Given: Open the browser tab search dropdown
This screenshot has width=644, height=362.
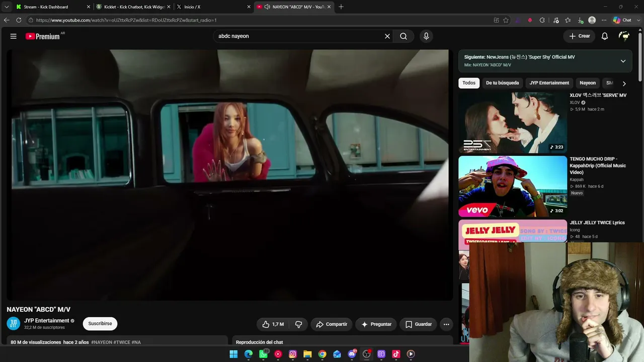Looking at the screenshot, I should click(x=7, y=7).
